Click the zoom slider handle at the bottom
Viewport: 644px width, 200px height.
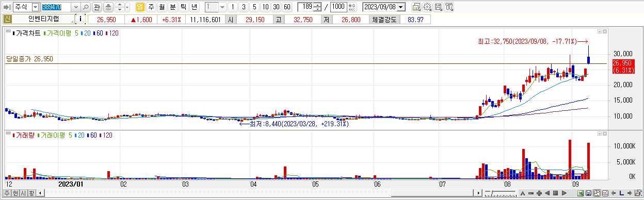(492, 192)
